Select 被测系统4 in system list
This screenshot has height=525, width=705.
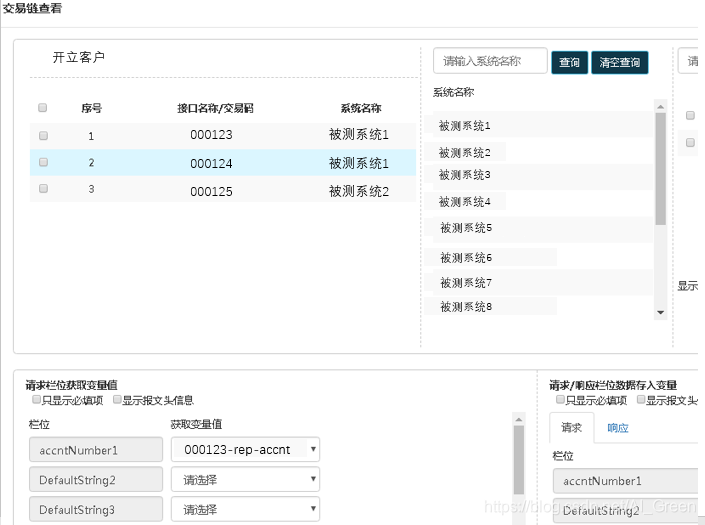coord(465,201)
